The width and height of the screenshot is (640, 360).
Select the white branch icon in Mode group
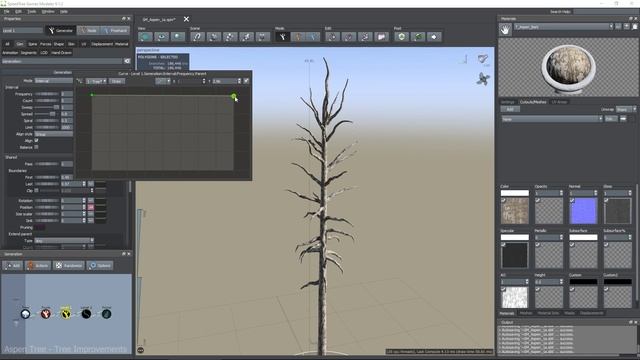point(282,37)
